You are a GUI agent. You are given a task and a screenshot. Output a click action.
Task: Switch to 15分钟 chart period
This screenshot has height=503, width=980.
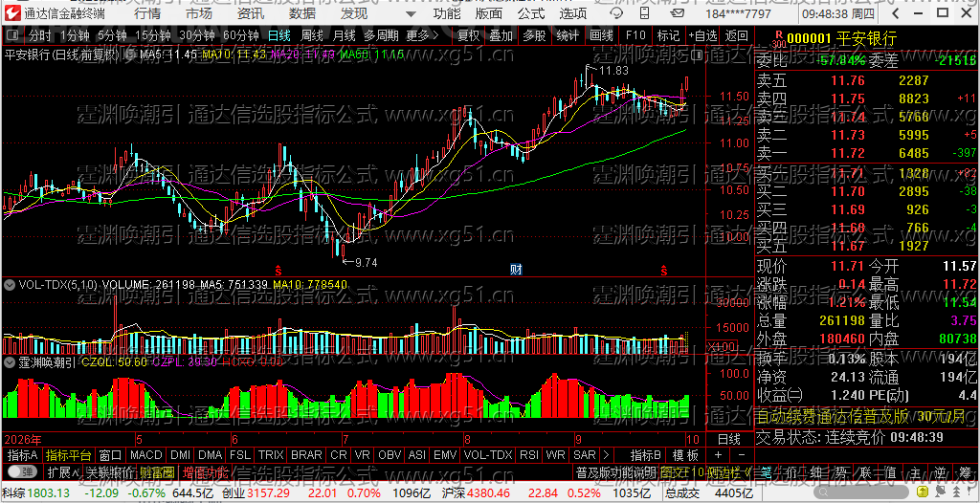point(153,35)
